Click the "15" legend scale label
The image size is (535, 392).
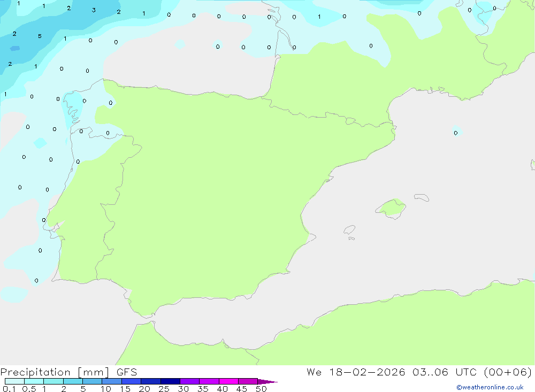(125, 389)
